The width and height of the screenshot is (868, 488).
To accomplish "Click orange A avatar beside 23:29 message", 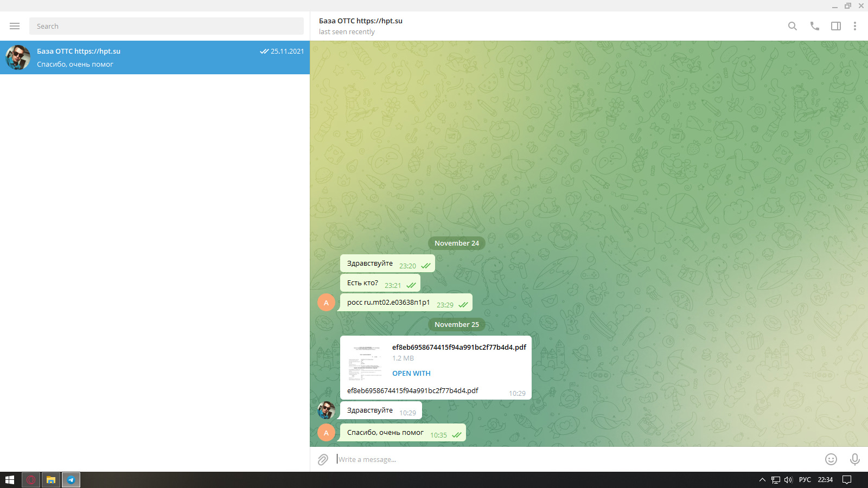I will click(x=326, y=303).
